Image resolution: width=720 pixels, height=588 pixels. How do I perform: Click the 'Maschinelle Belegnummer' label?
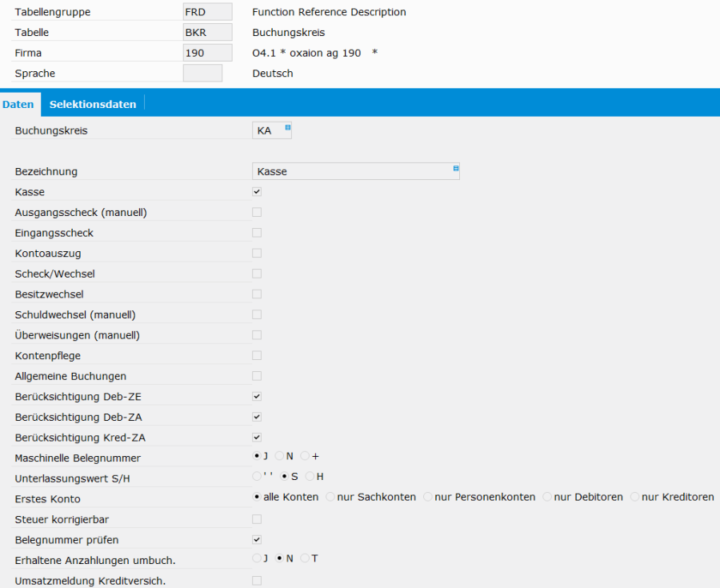pos(78,458)
